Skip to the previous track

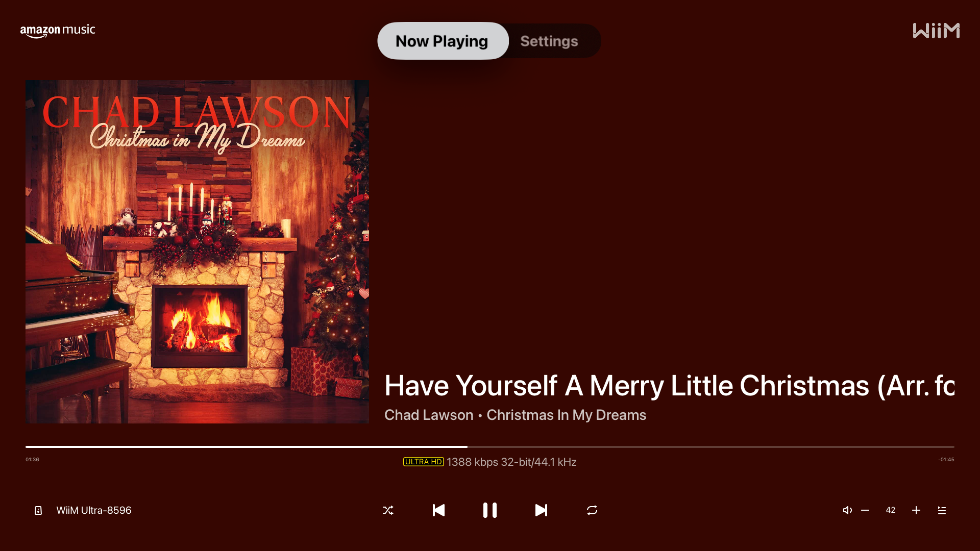pos(438,510)
